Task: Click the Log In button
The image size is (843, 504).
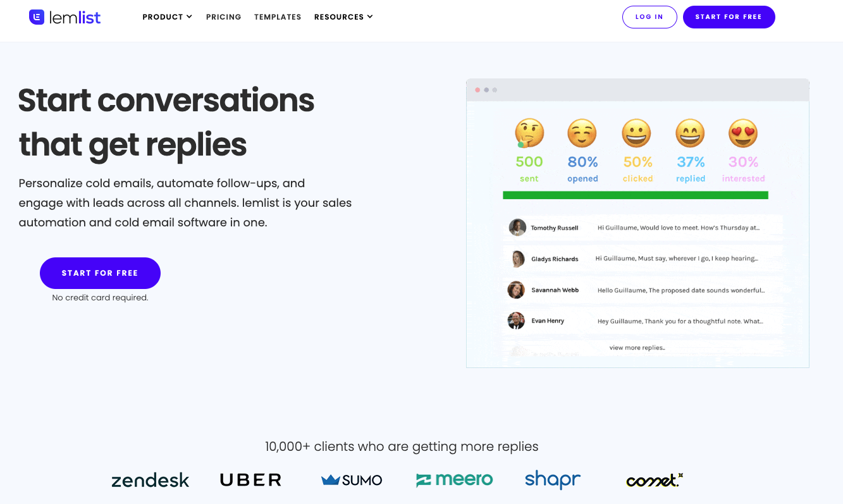Action: [x=649, y=17]
